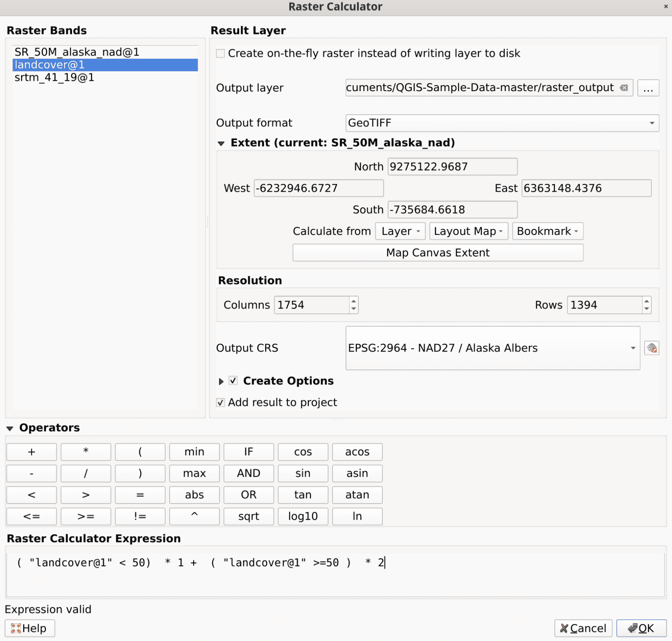Open Help for Raster Calculator
The width and height of the screenshot is (672, 641).
pos(30,628)
